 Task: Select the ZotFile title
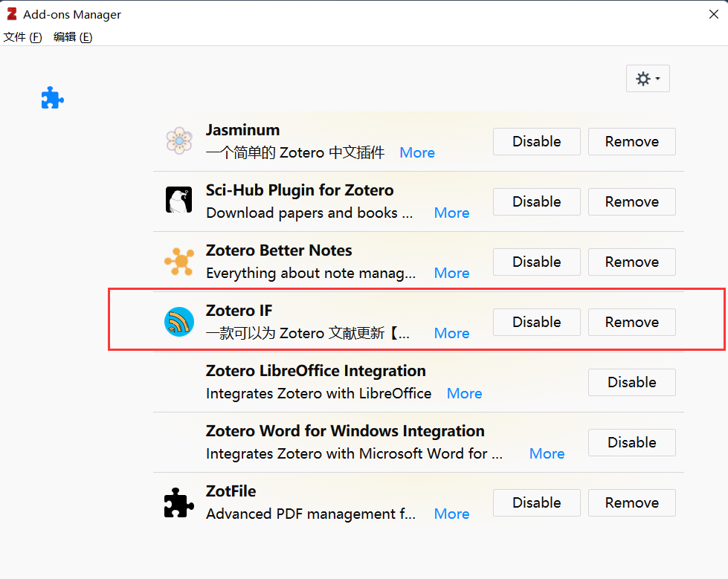pyautogui.click(x=231, y=491)
